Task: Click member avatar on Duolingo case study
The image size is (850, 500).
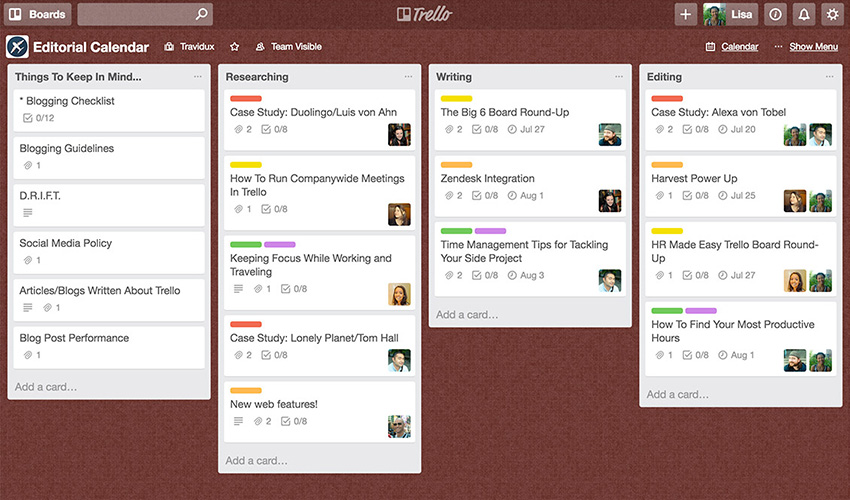Action: click(400, 134)
